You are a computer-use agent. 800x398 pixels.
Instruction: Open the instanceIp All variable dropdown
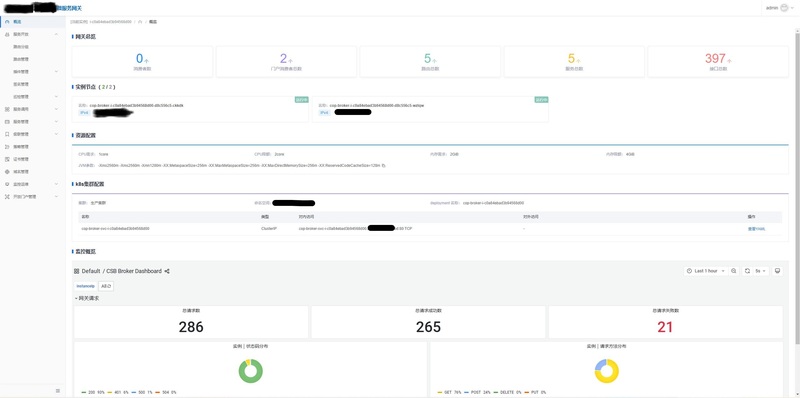click(106, 286)
